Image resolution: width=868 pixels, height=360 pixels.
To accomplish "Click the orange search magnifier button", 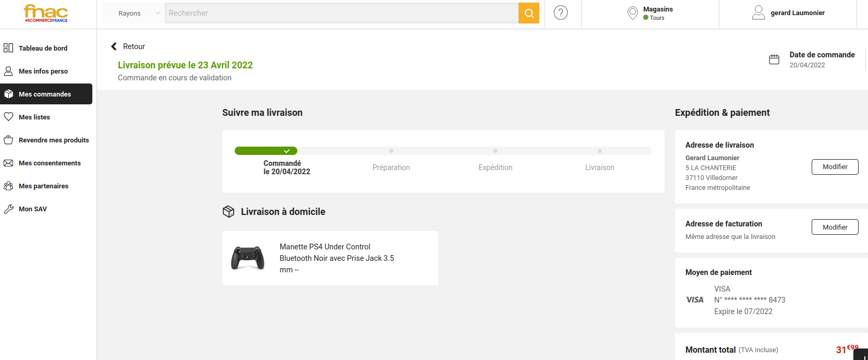I will (528, 13).
